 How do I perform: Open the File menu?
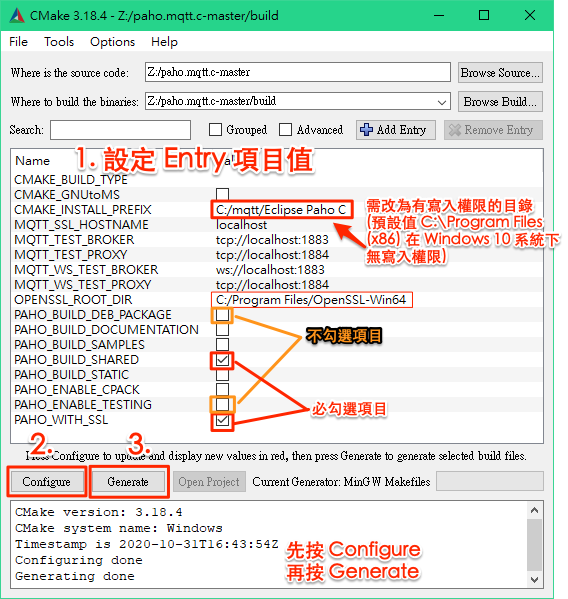[x=18, y=42]
